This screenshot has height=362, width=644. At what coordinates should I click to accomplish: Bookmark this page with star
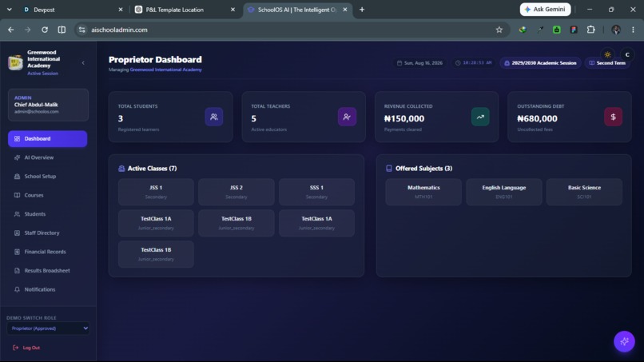point(499,30)
